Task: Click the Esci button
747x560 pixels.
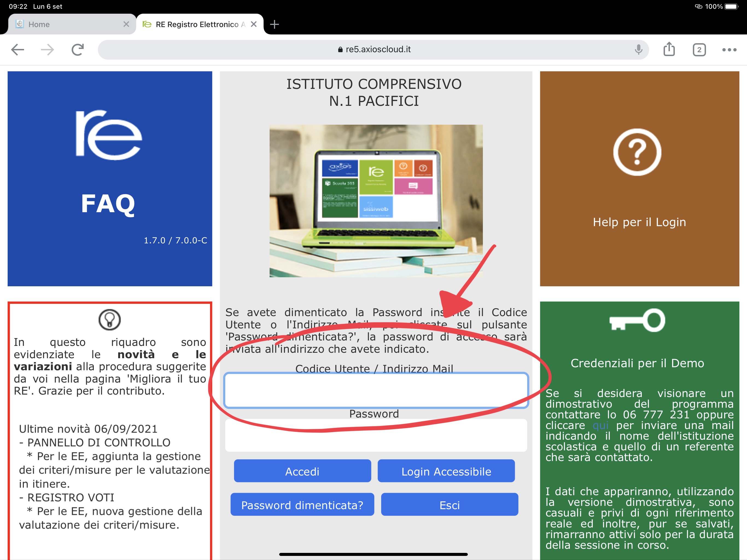Action: (x=450, y=504)
